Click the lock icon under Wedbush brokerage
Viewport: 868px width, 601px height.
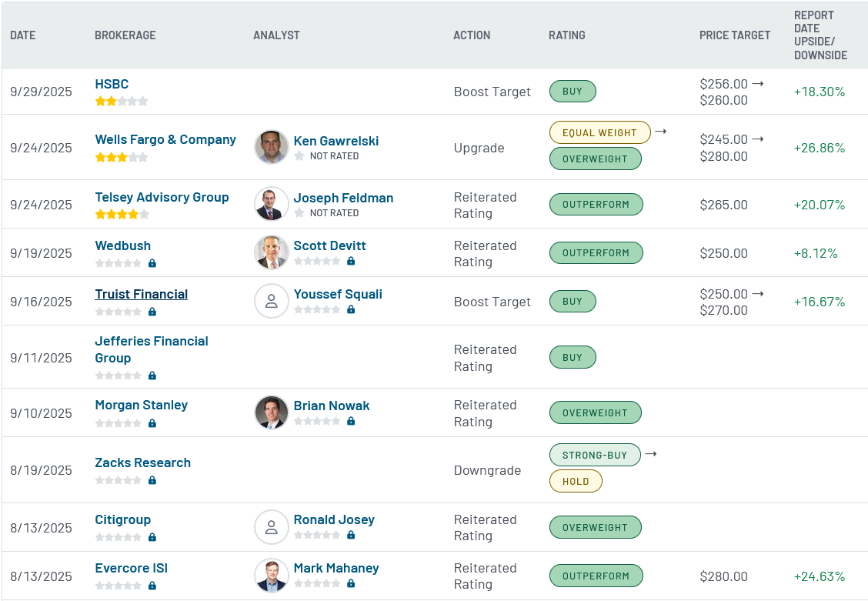click(x=152, y=263)
